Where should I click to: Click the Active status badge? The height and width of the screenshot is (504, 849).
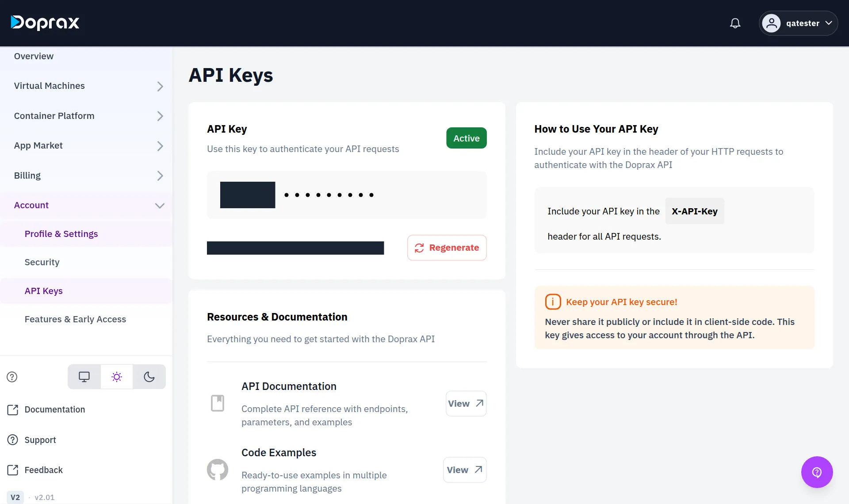coord(467,138)
